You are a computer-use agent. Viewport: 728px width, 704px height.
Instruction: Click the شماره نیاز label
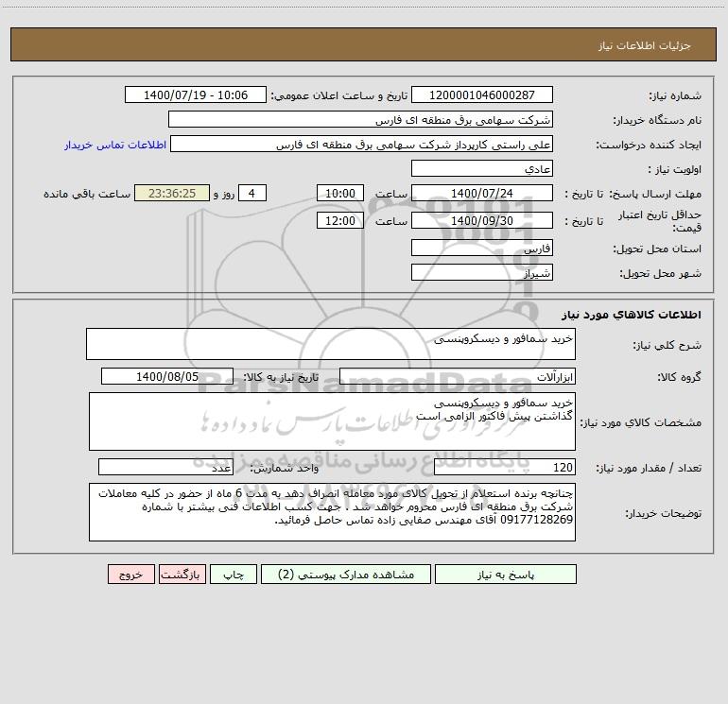(675, 95)
